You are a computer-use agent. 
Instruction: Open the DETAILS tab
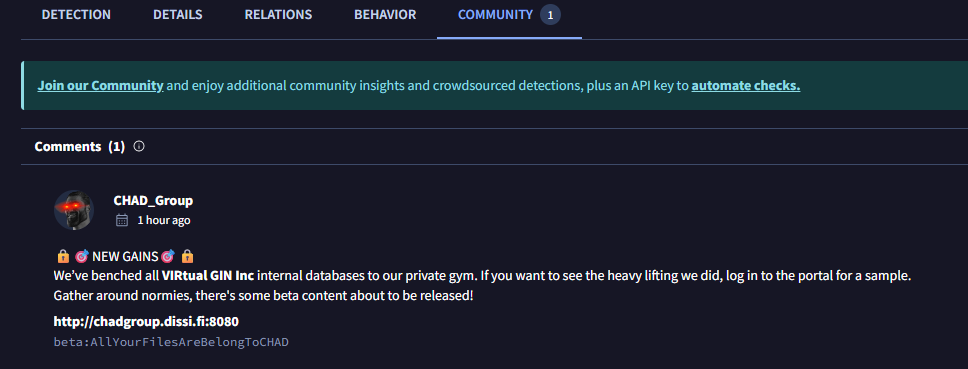point(178,15)
